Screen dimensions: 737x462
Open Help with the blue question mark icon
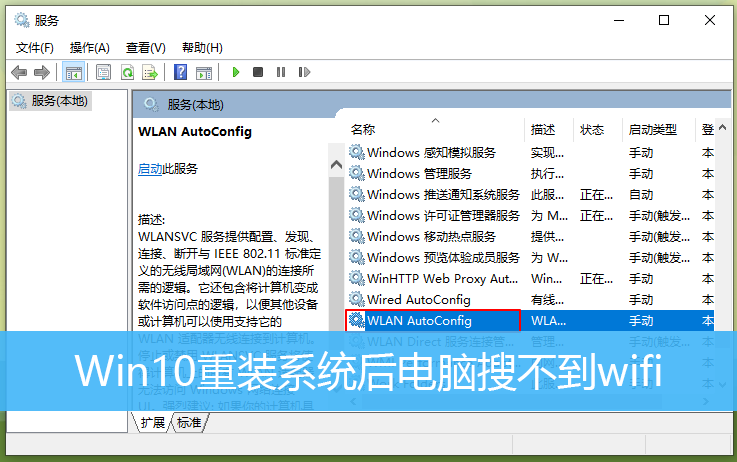pos(180,72)
